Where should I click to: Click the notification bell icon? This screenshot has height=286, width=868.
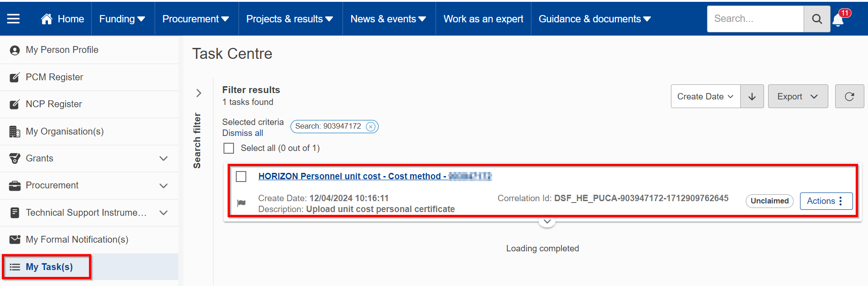point(838,20)
